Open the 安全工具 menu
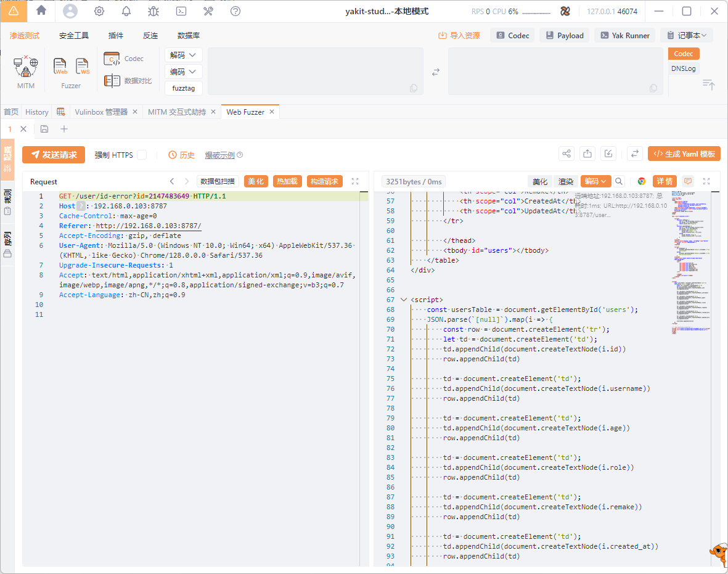 pyautogui.click(x=74, y=36)
